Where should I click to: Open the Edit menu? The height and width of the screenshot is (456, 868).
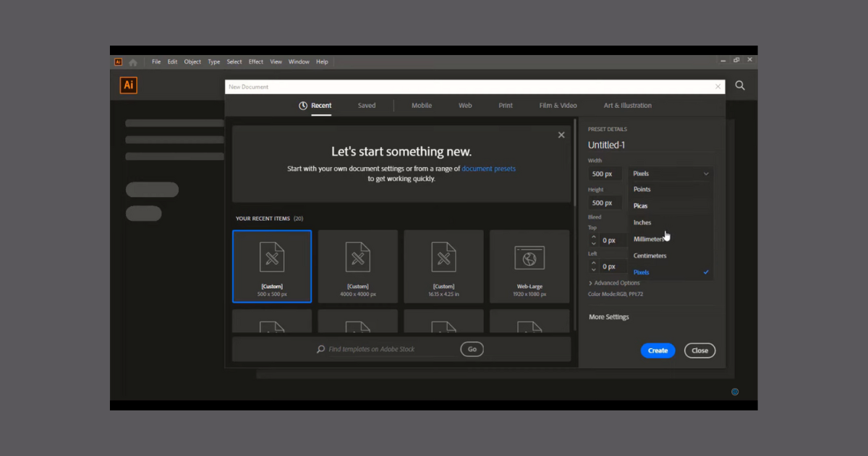pos(172,62)
